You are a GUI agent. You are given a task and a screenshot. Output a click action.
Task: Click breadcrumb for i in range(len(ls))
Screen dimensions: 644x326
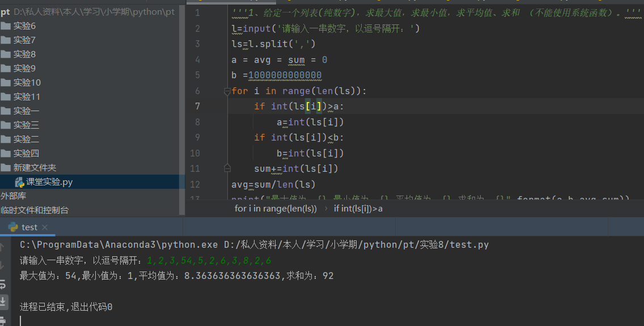point(276,209)
